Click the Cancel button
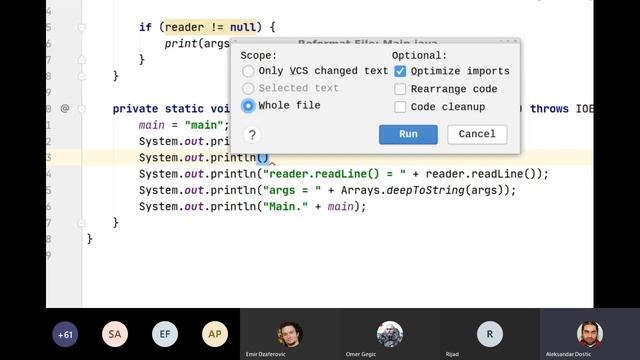Screen dimensions: 640x360 coord(477,134)
